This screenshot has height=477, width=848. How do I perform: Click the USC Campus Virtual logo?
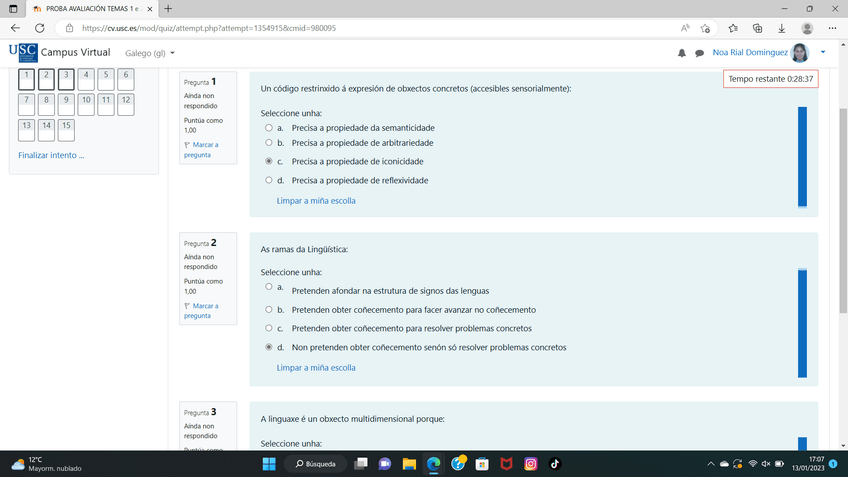pos(59,52)
